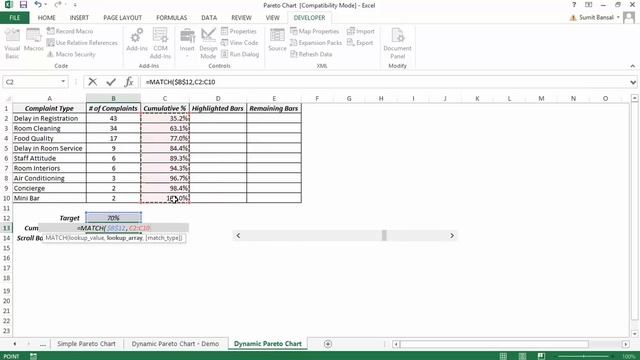Click the Insert Function fx button
Screen dimensions: 640x360
pyautogui.click(x=129, y=82)
